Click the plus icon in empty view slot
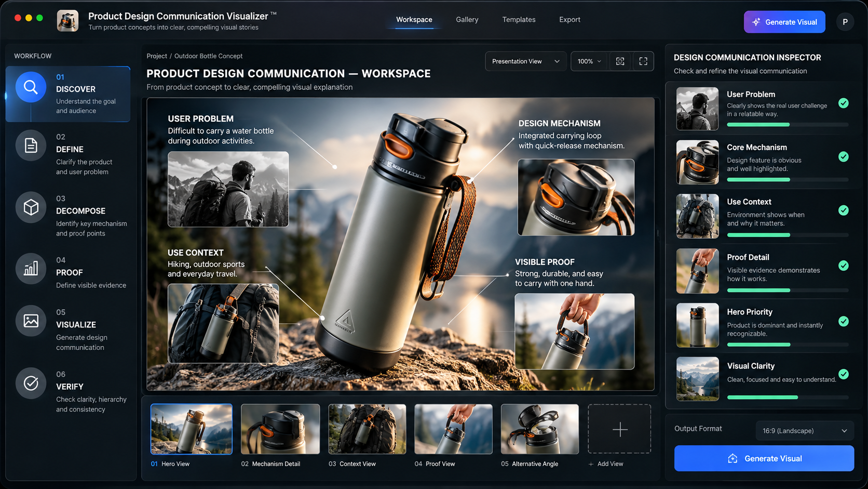Viewport: 868px width, 489px height. (620, 429)
